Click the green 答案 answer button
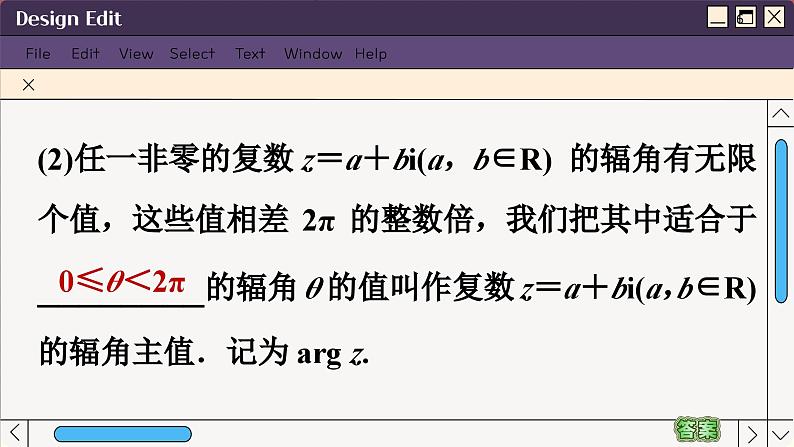Viewport: 794px width, 447px height. 697,429
